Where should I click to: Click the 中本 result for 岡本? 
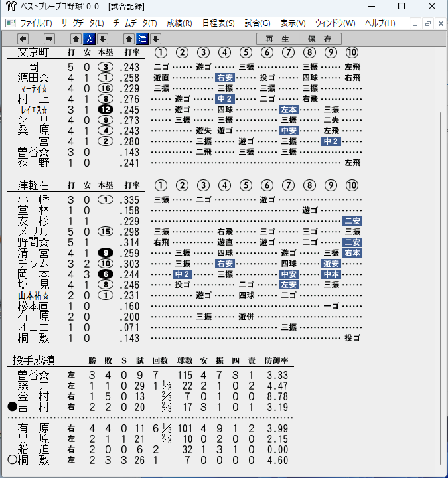[x=331, y=274]
